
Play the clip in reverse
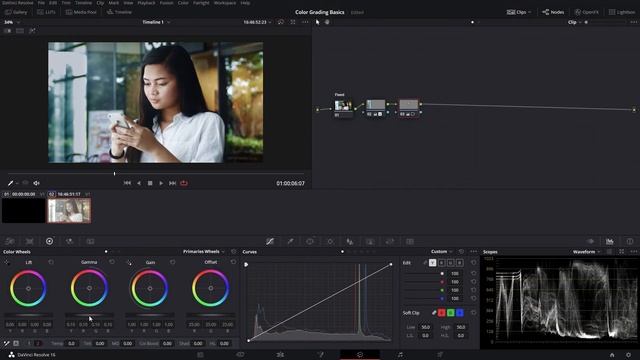pyautogui.click(x=139, y=183)
